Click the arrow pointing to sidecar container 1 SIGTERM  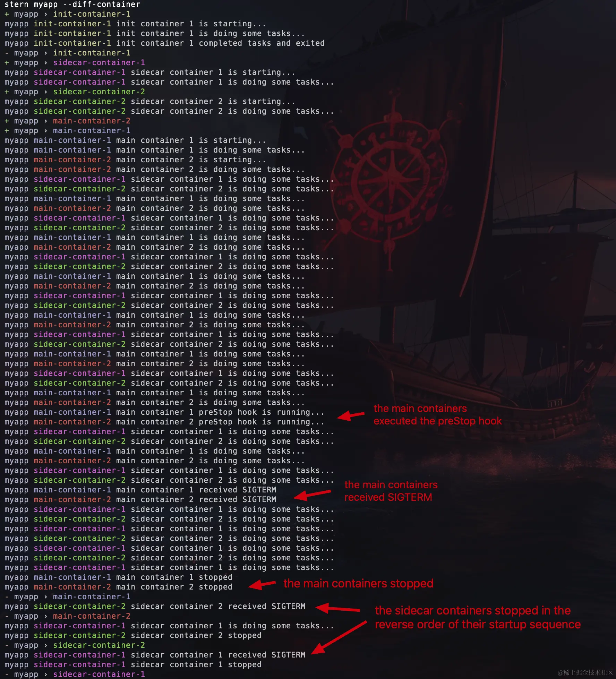pos(339,637)
